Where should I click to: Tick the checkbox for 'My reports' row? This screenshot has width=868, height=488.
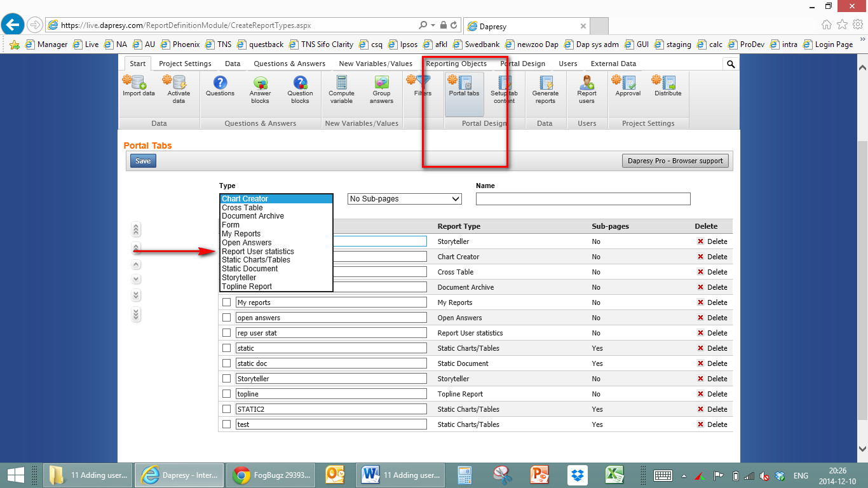click(227, 302)
